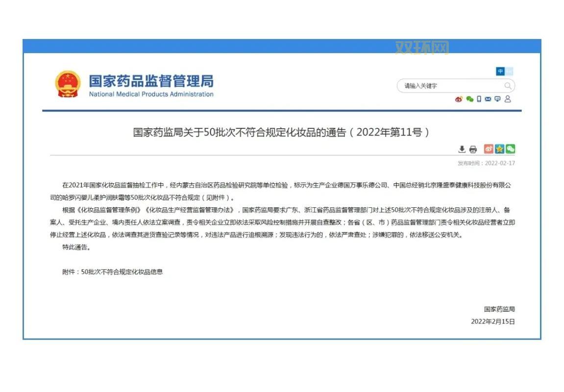The width and height of the screenshot is (564, 392).
Task: Click the 发布时间 2022-02-17 date text
Action: (485, 163)
